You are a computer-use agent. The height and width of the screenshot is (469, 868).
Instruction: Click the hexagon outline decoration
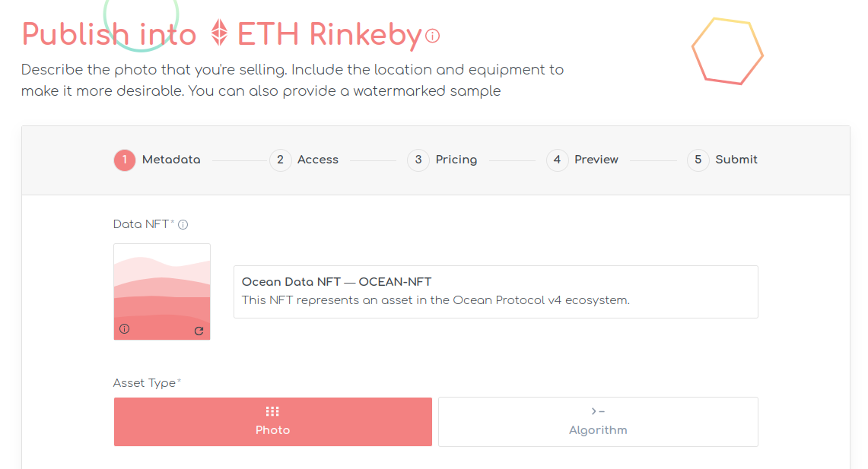coord(727,52)
